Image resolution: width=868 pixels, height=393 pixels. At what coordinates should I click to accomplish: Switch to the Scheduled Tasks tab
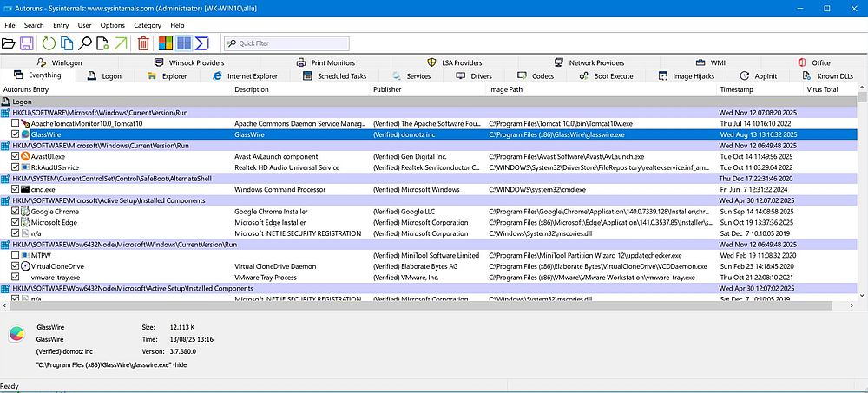pos(335,76)
